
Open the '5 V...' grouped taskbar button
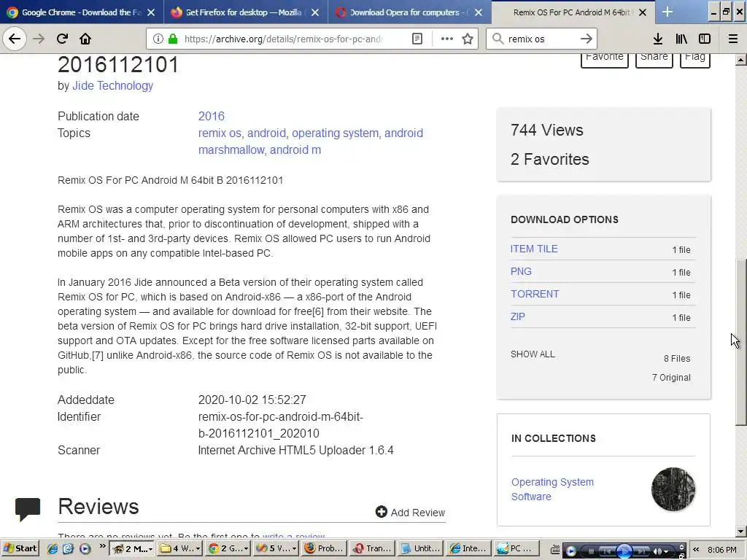click(276, 548)
